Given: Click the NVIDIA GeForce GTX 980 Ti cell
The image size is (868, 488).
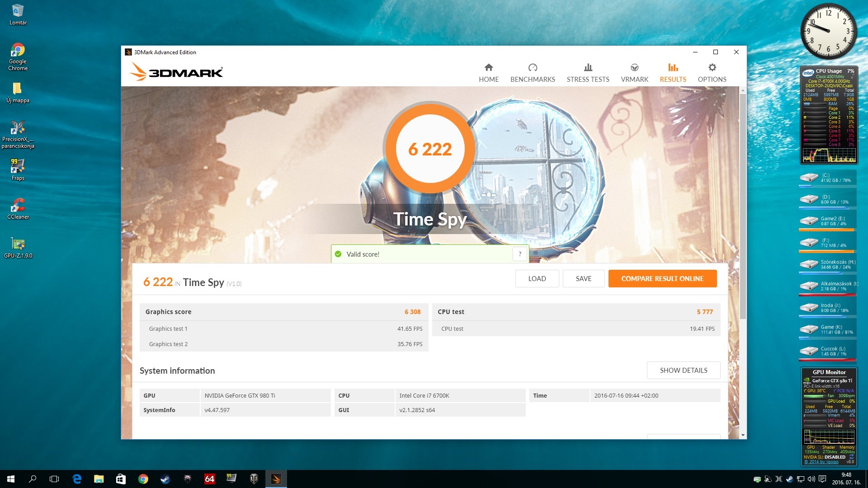Looking at the screenshot, I should tap(265, 395).
